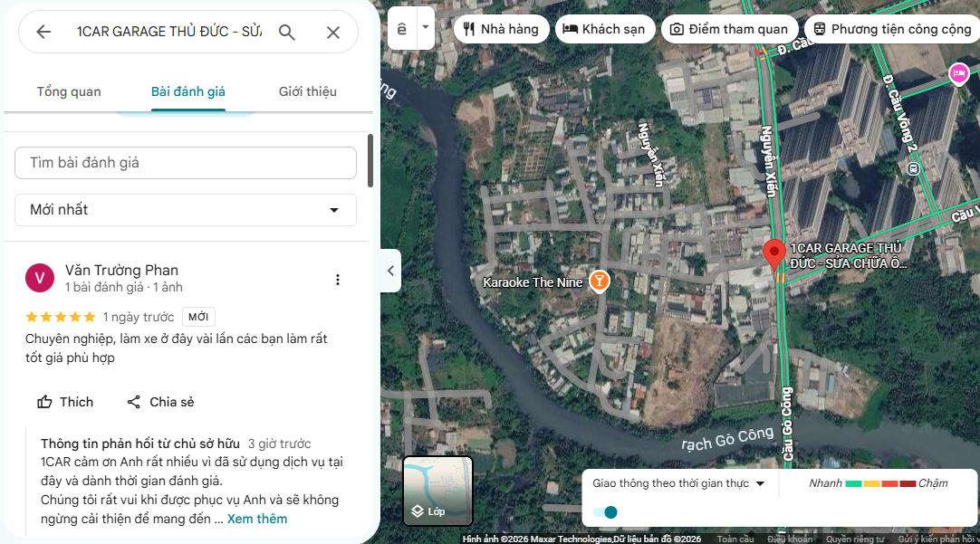The height and width of the screenshot is (544, 980).
Task: Clear the search with the X icon
Action: pyautogui.click(x=333, y=33)
